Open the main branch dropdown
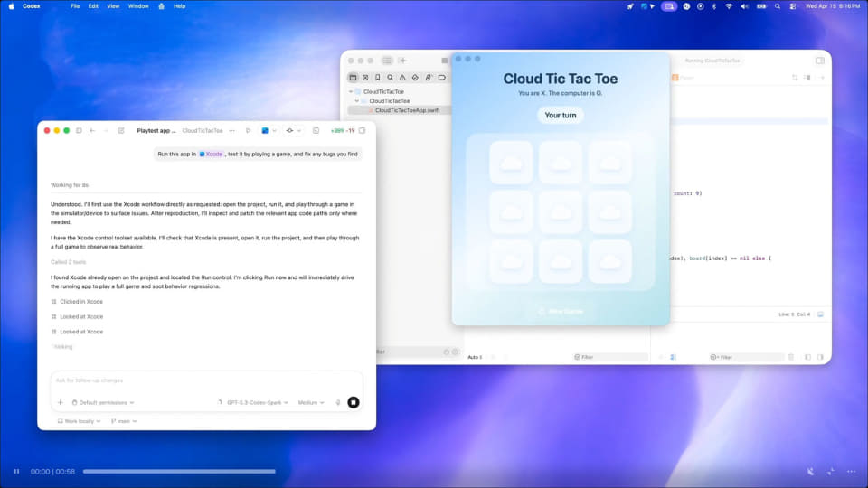The height and width of the screenshot is (488, 868). 124,421
